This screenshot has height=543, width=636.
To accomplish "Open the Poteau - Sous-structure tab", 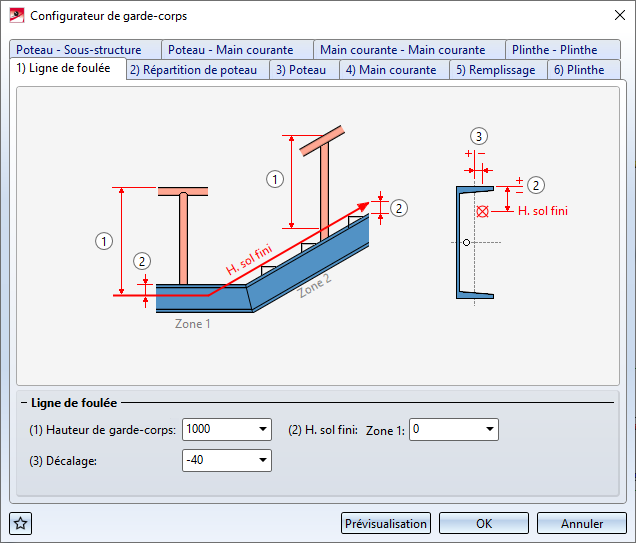I will tap(86, 50).
